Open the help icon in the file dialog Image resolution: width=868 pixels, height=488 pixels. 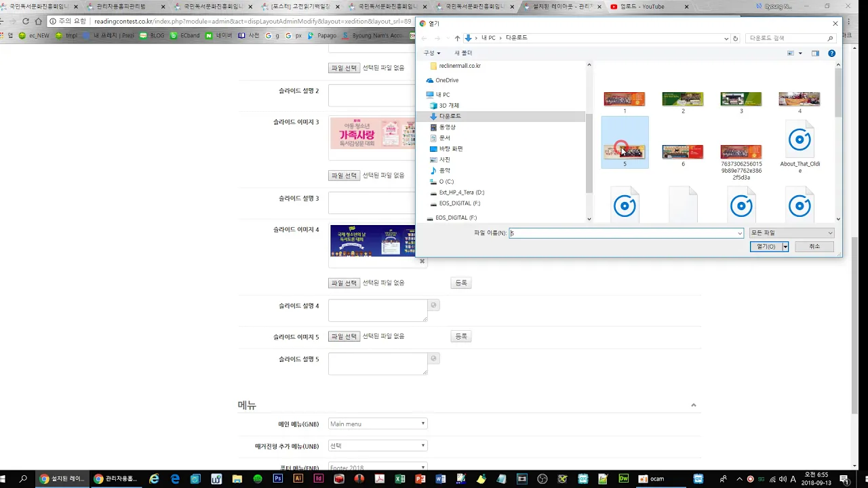click(x=831, y=53)
